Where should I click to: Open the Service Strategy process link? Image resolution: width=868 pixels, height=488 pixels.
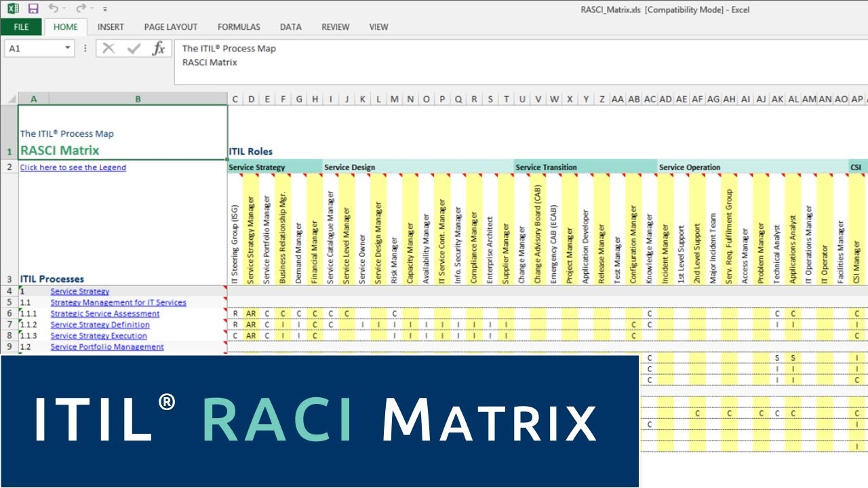pos(80,291)
